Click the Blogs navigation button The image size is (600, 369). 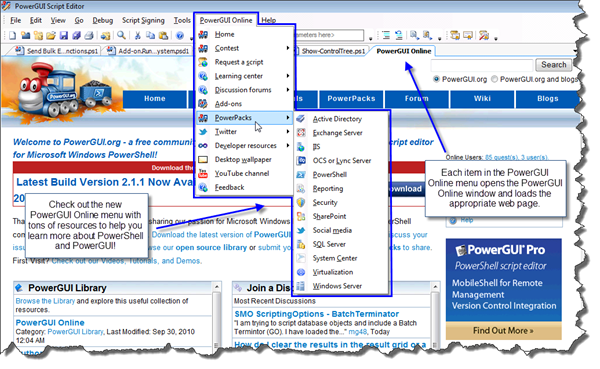coord(548,99)
